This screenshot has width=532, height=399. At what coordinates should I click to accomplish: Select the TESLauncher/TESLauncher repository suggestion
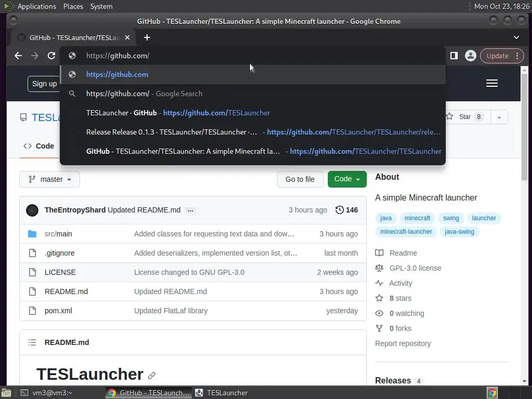click(253, 151)
